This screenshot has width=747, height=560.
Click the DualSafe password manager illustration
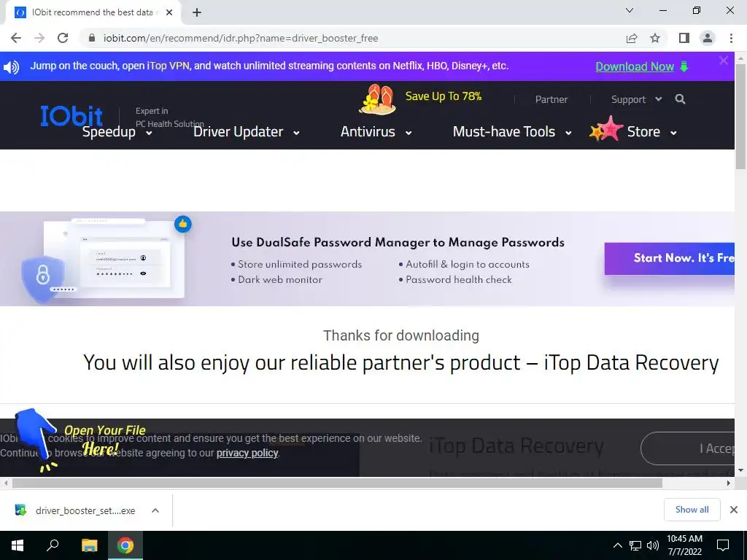pyautogui.click(x=107, y=260)
